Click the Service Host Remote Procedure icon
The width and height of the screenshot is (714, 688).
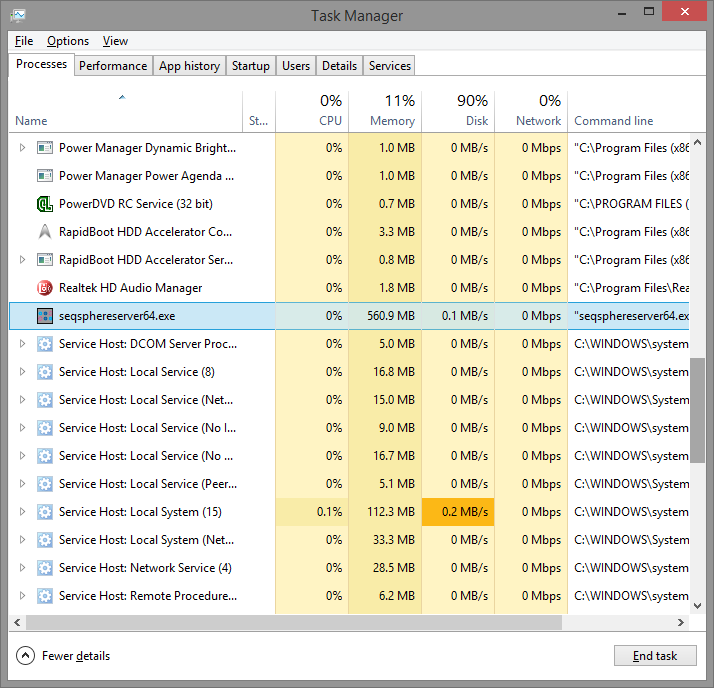click(x=45, y=596)
